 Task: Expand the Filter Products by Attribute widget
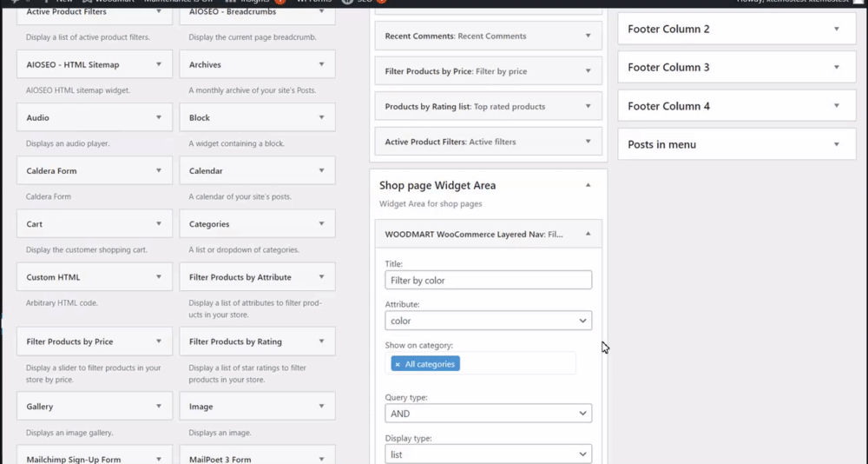(321, 277)
